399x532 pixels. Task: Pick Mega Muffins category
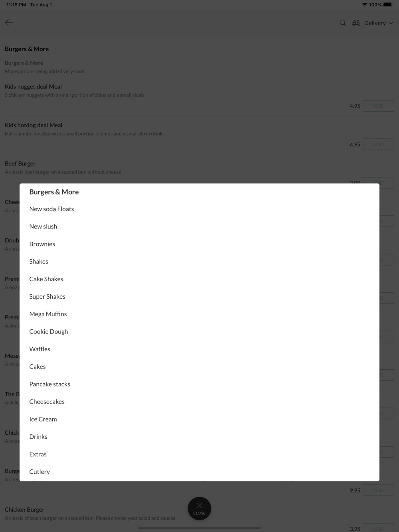click(x=48, y=314)
